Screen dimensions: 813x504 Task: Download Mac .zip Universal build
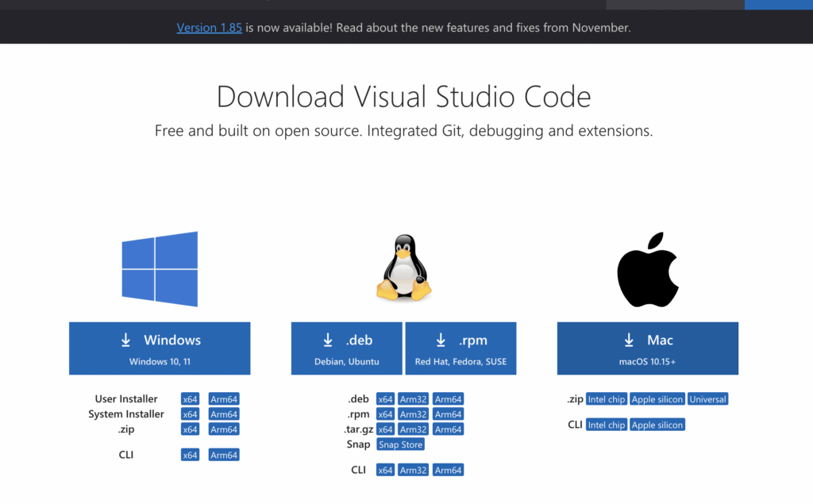pos(707,399)
